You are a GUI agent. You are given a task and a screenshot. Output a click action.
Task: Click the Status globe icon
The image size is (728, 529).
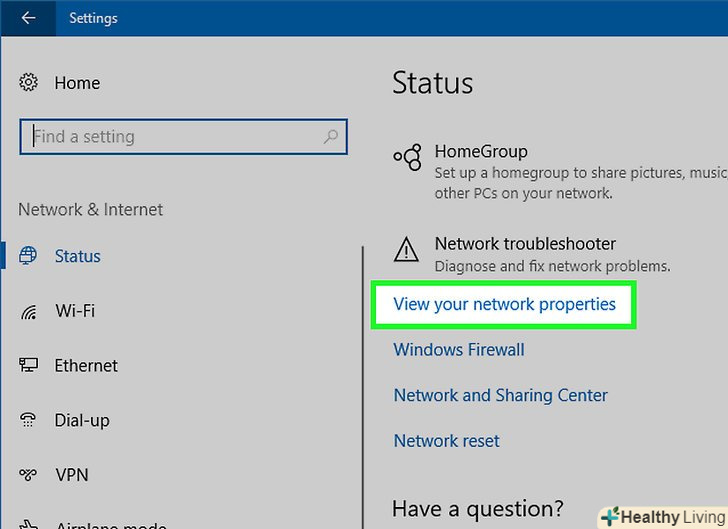click(29, 256)
